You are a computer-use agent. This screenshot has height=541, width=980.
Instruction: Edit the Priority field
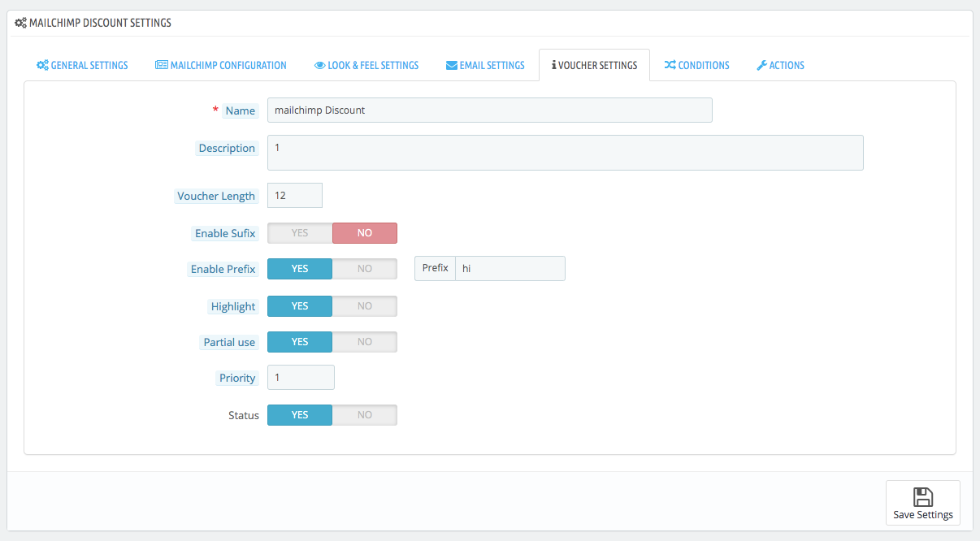tap(301, 378)
